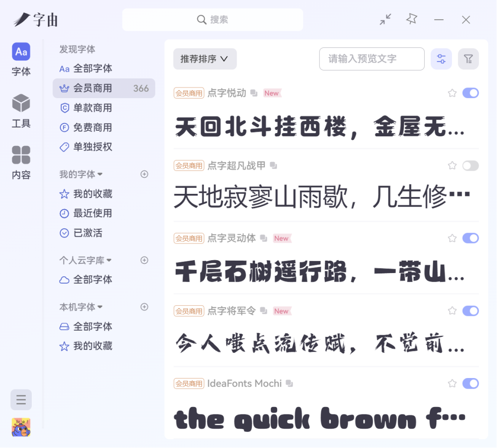The width and height of the screenshot is (497, 448).
Task: Click the preview settings sliders icon
Action: point(441,59)
